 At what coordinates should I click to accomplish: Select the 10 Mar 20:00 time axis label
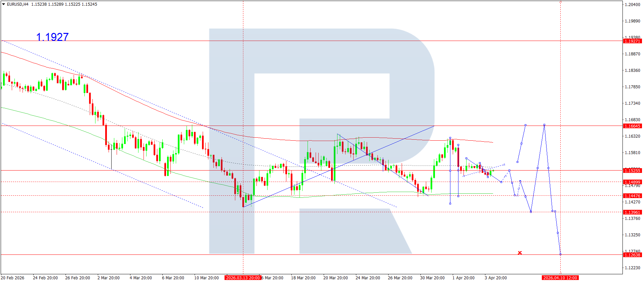(x=206, y=278)
